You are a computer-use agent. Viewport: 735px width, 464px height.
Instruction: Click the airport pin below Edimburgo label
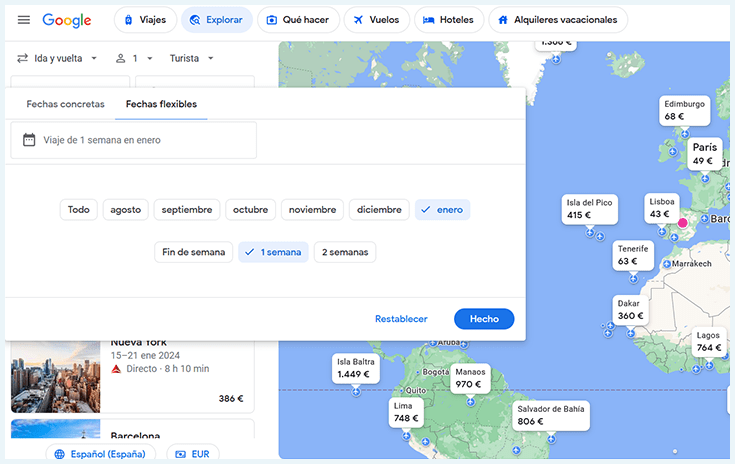coord(685,134)
